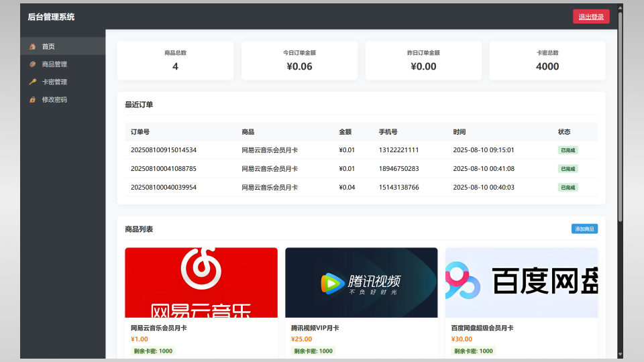This screenshot has width=644, height=362.
Task: Click the 今日订单金额 card showing ¥0.06
Action: coord(299,60)
